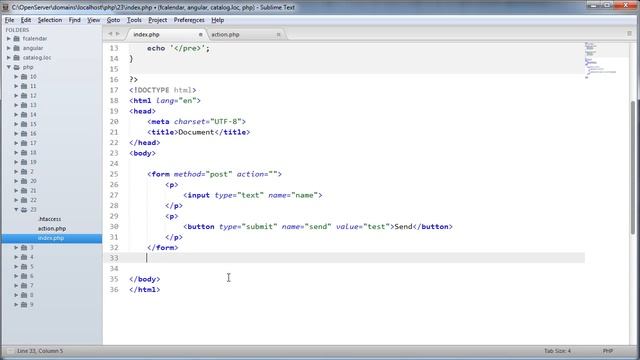This screenshot has height=360, width=640.
Task: Open the tab list dropdown at top right
Action: coord(629,34)
